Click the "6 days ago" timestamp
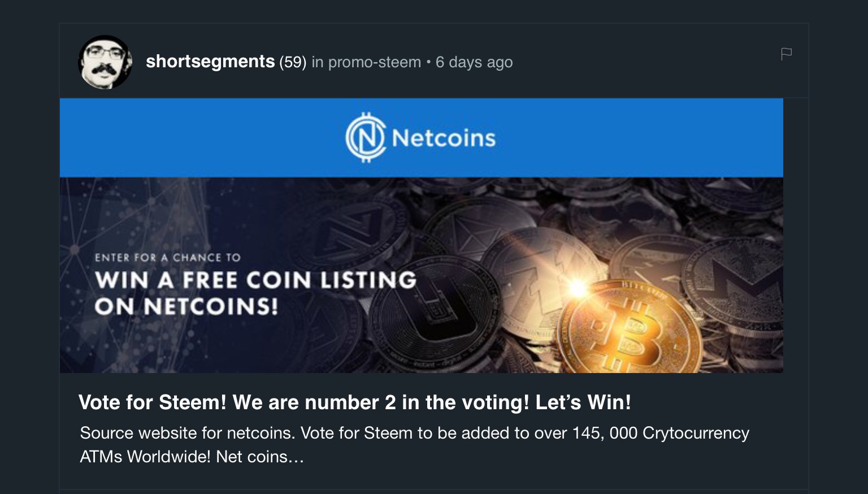The image size is (868, 494). (x=474, y=62)
